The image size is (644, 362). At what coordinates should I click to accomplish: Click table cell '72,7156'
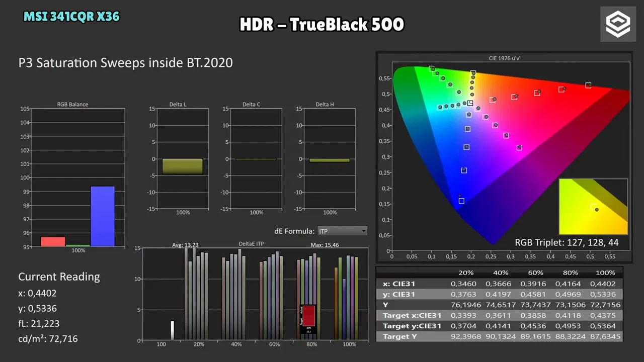(606, 305)
